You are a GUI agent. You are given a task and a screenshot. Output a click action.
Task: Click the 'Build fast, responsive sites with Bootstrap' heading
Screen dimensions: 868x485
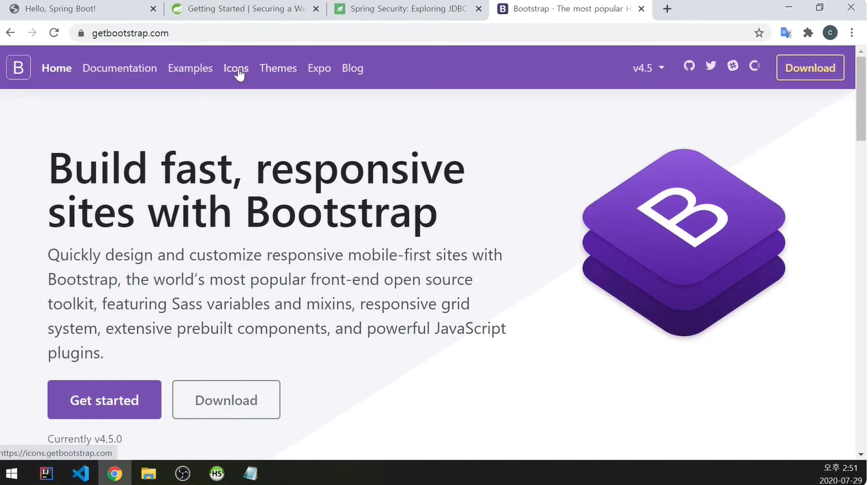click(x=256, y=190)
